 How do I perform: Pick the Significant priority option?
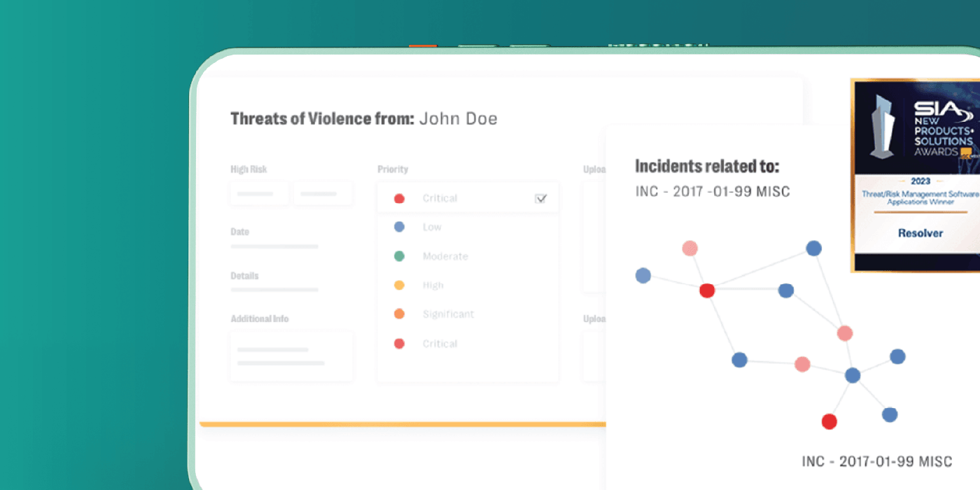(x=448, y=314)
